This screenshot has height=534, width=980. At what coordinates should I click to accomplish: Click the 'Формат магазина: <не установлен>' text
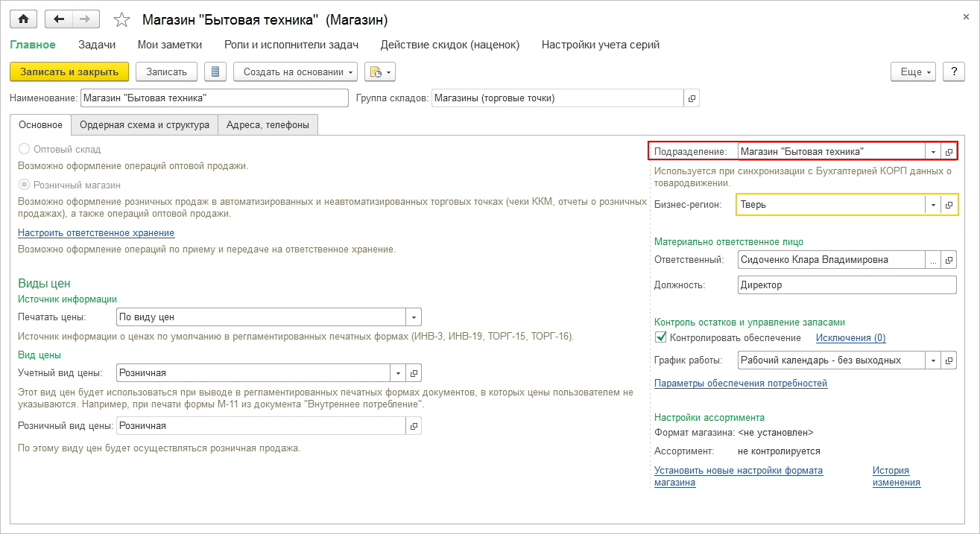point(734,432)
